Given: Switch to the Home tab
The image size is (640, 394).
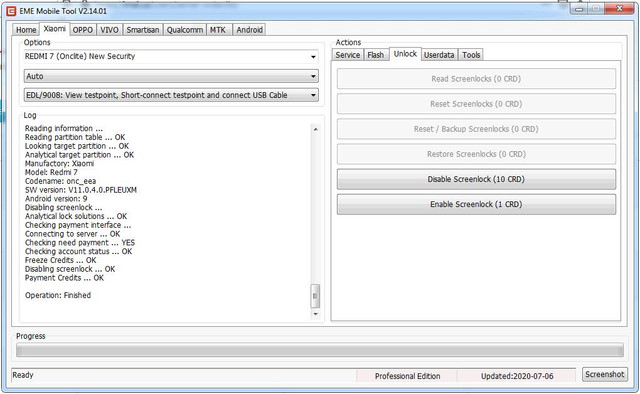Looking at the screenshot, I should (x=26, y=30).
